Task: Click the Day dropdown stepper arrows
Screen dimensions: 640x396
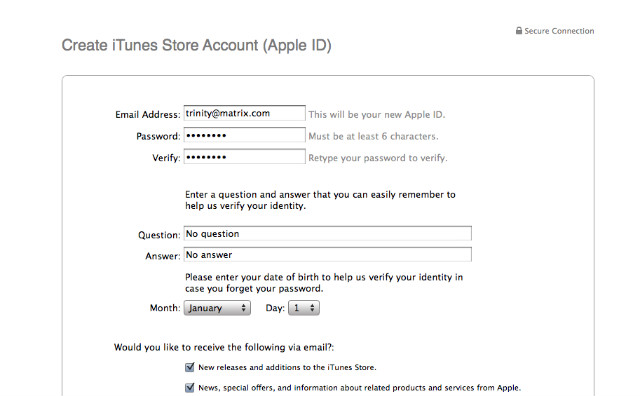Action: pos(312,308)
